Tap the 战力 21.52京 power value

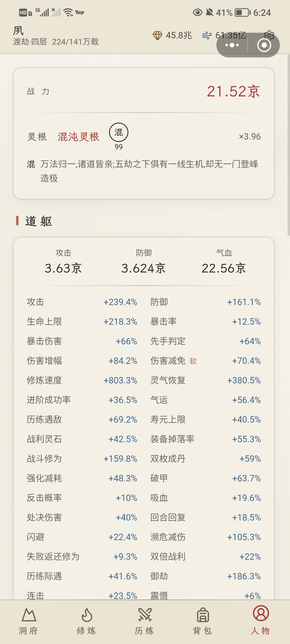coord(233,92)
